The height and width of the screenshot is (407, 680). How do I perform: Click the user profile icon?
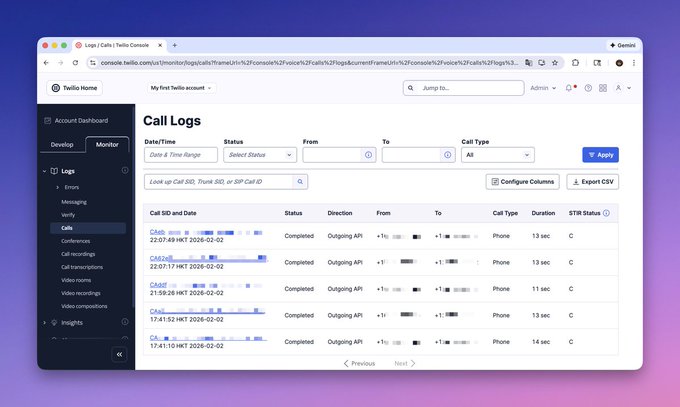[618, 88]
